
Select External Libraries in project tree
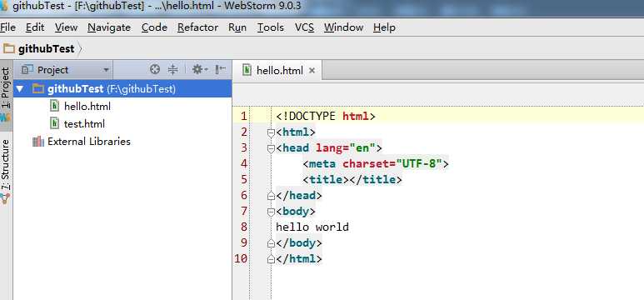[88, 142]
